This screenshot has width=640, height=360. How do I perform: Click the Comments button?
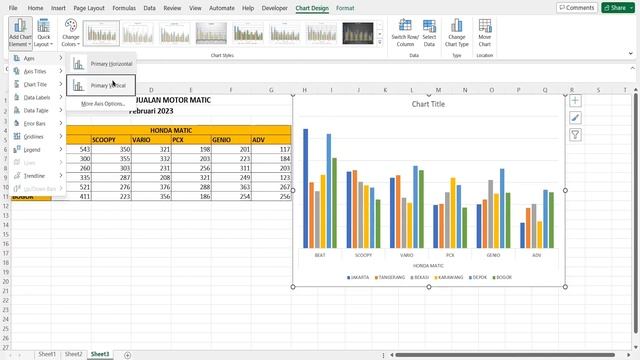click(x=577, y=8)
